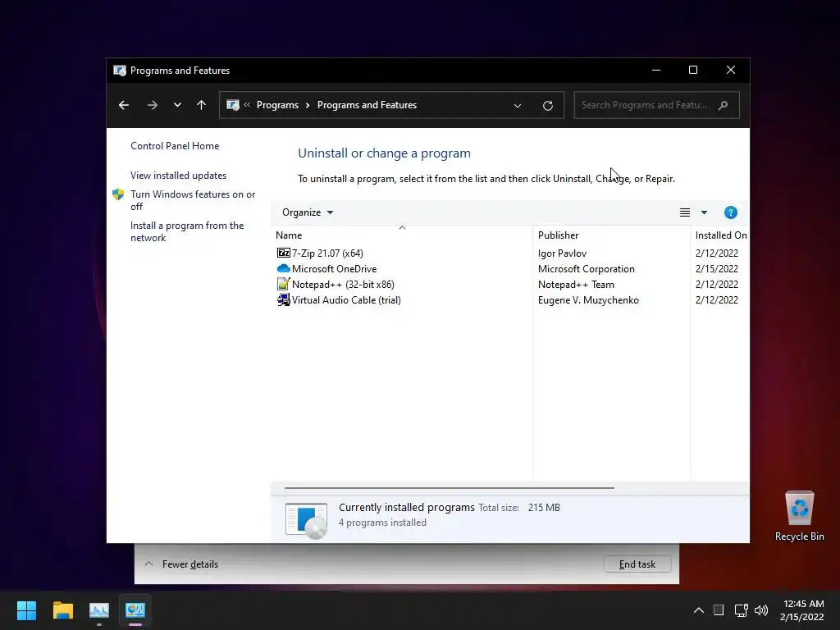Screen dimensions: 840x630
Task: Click the Virtual Audio Cable icon
Action: tap(283, 300)
